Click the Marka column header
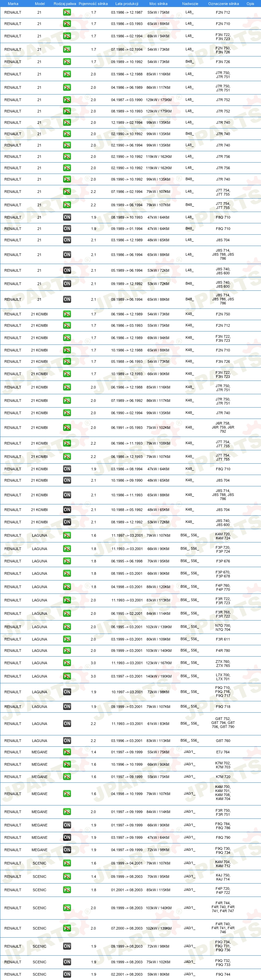This screenshot has height=980, width=261. click(x=13, y=4)
